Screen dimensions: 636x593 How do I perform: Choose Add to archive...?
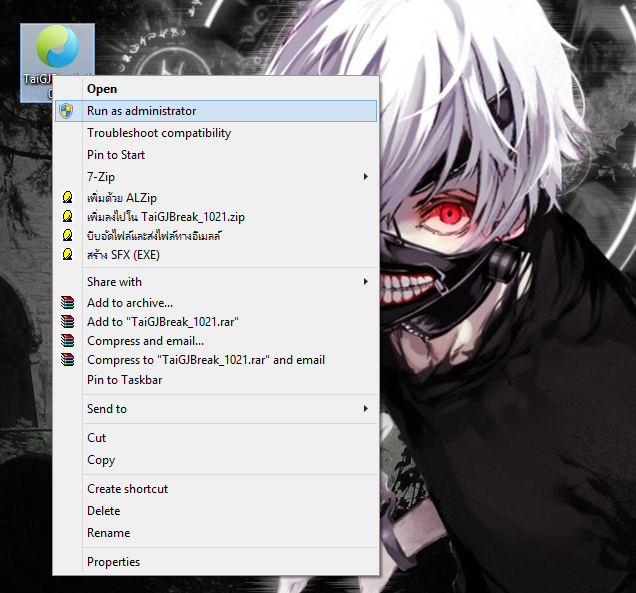[x=216, y=303]
